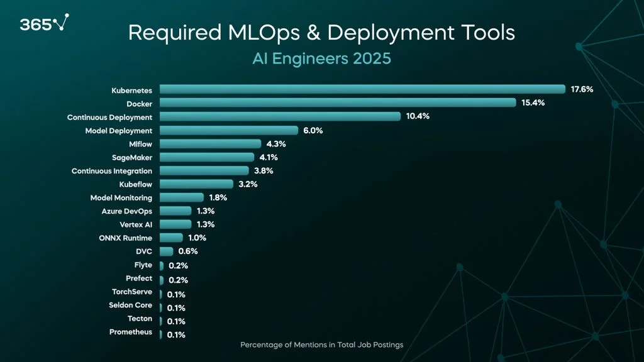Select the 15.4% value for Docker

pos(533,103)
